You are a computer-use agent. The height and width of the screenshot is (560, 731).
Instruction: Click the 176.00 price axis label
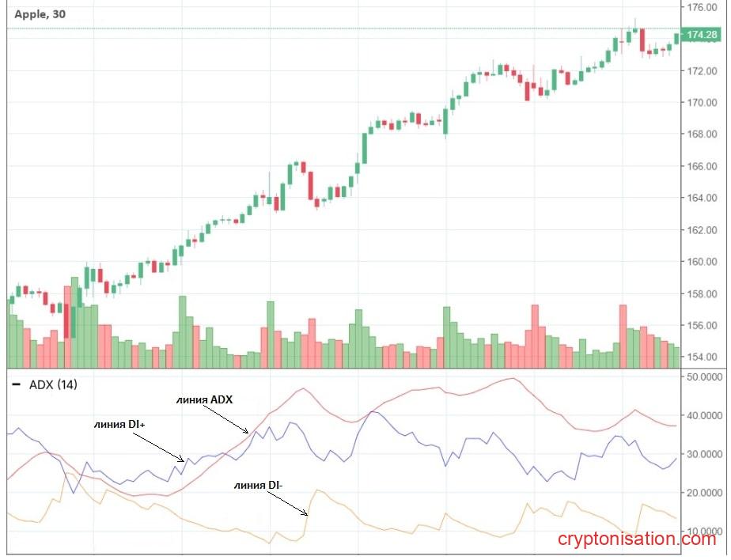(702, 7)
